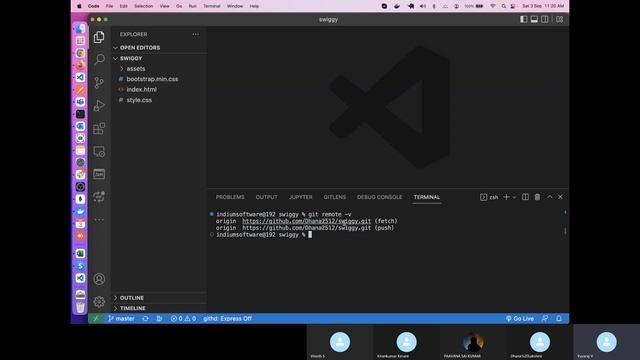Open the notifications bell in status bar
Screen dimensions: 640x360
559,318
